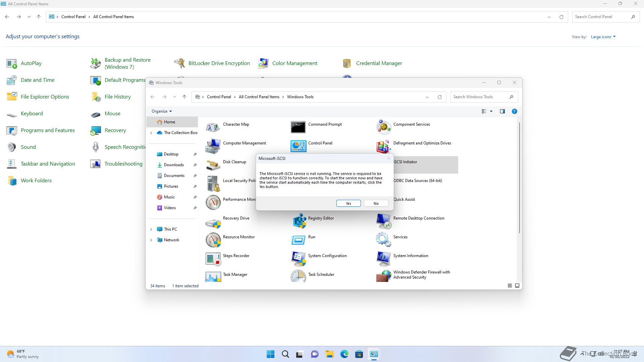644x362 pixels.
Task: Open the Services gear icon
Action: [383, 240]
